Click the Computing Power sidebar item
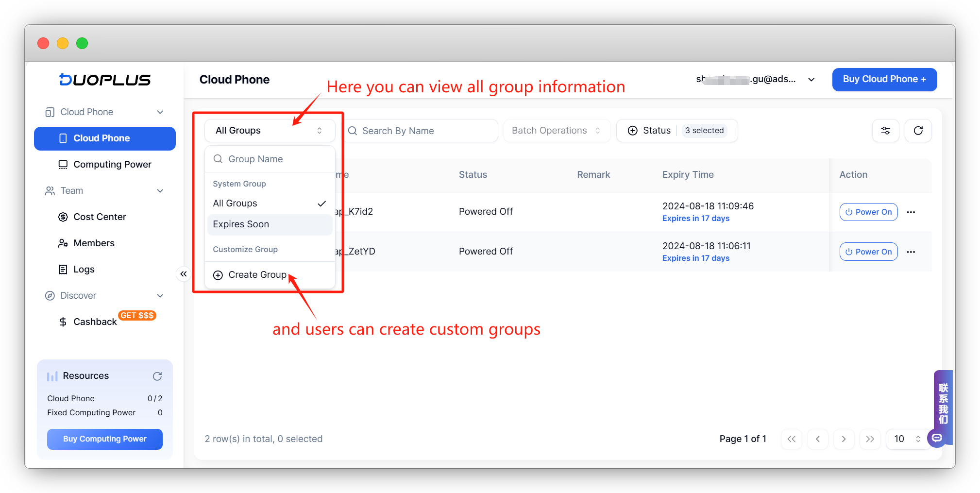Image resolution: width=980 pixels, height=493 pixels. [112, 164]
